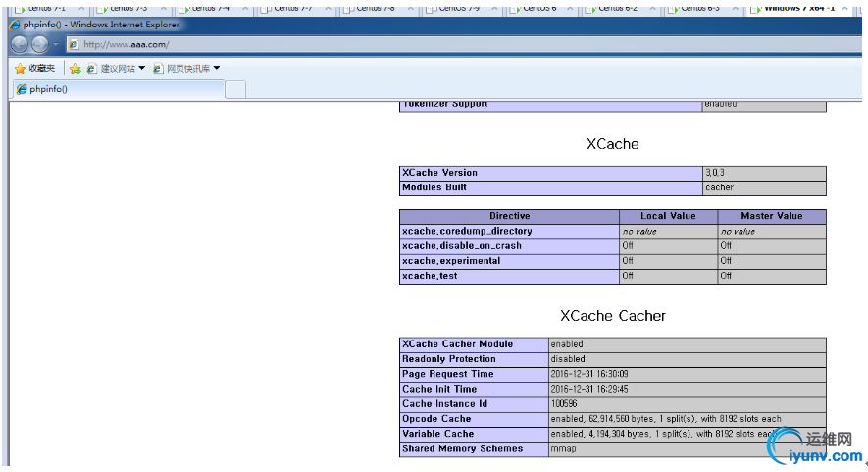The height and width of the screenshot is (472, 868).
Task: Click the xcache.coredump_directory row label
Action: (509, 231)
